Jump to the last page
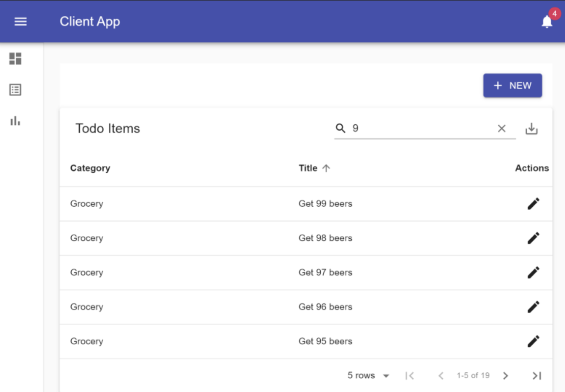 (537, 375)
